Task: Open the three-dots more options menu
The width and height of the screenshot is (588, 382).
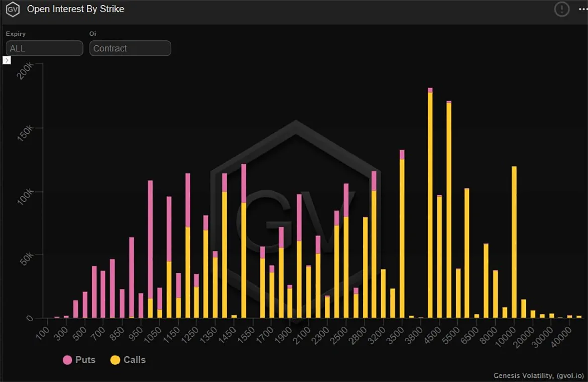Action: pos(583,9)
